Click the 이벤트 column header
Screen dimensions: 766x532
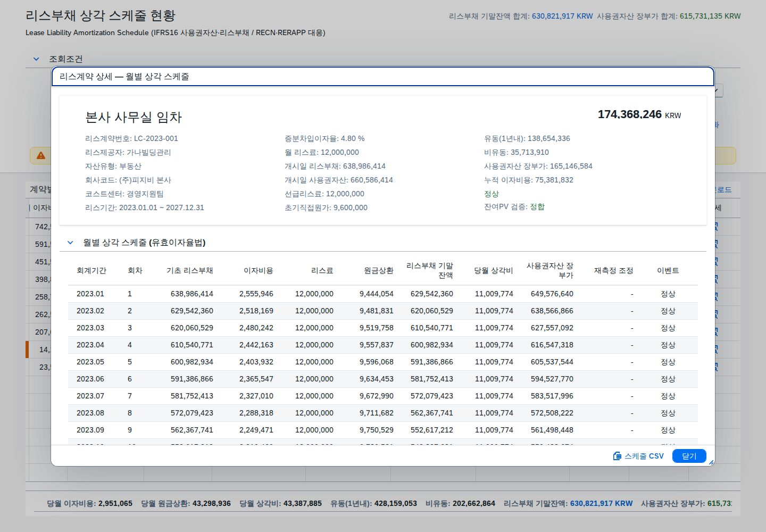(x=668, y=270)
